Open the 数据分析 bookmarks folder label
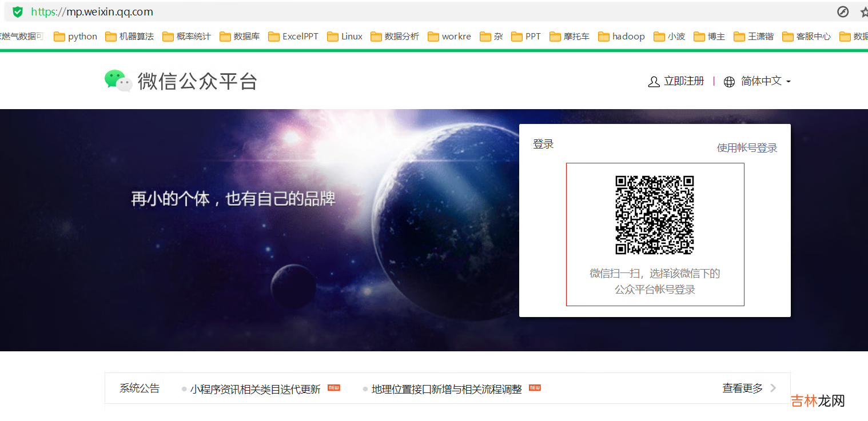 pos(402,37)
